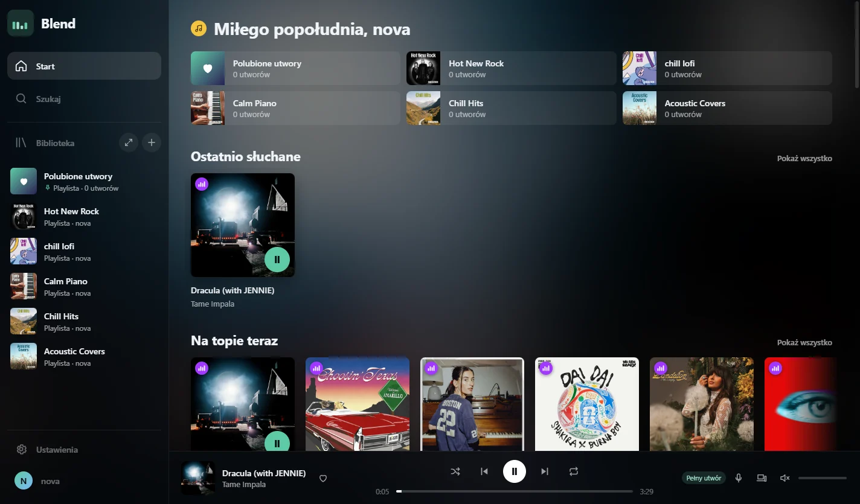The height and width of the screenshot is (504, 860).
Task: Open DAI DAI Shakira cover in trending
Action: pos(587,404)
